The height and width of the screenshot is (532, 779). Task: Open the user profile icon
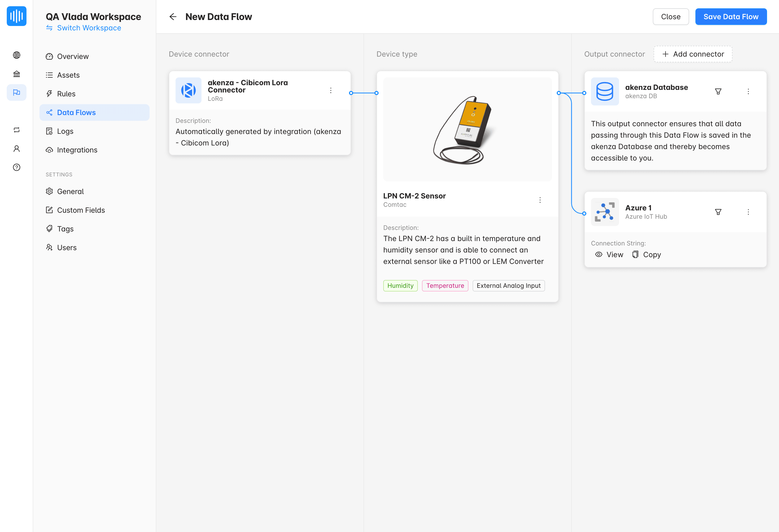coord(16,149)
